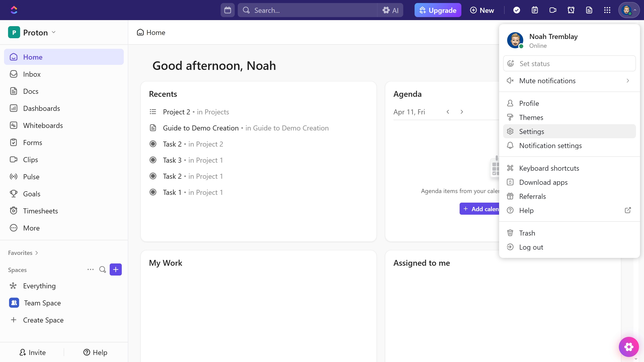644x362 pixels.
Task: Toggle status circle of Task 1 in Recents
Action: click(x=153, y=192)
